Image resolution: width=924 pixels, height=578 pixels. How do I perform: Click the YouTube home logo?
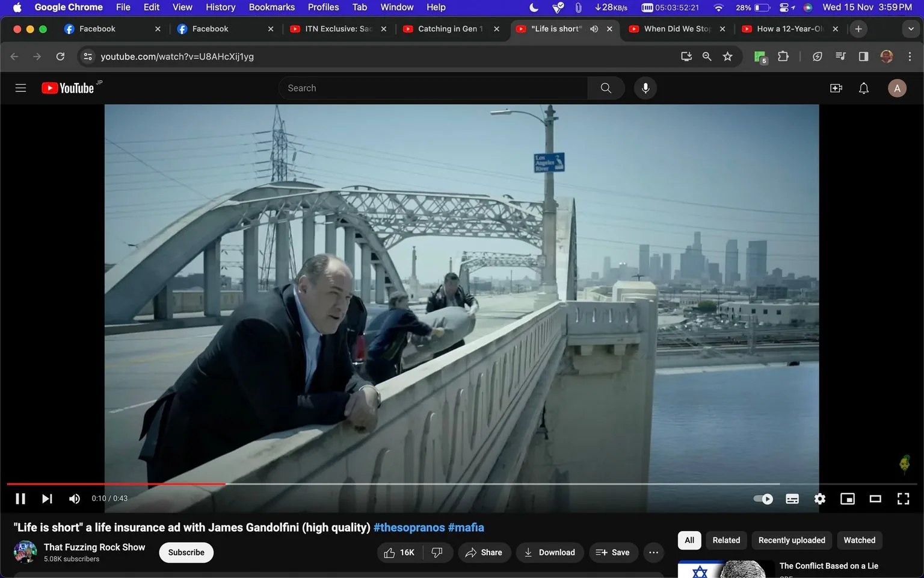pyautogui.click(x=67, y=87)
